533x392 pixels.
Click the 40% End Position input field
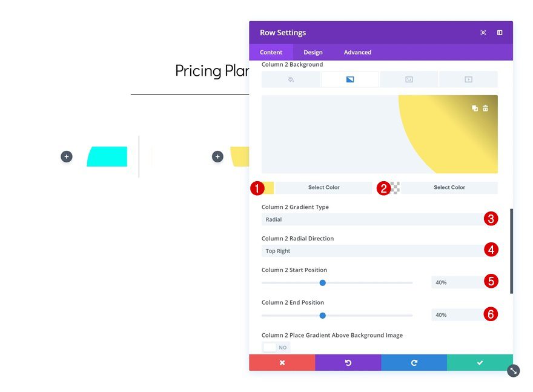(x=464, y=314)
